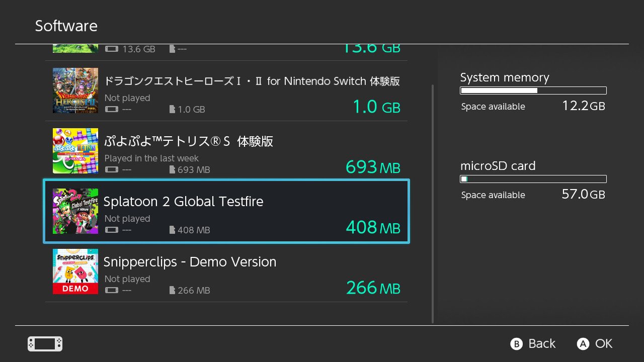
Task: Click the microSD card icon beside 408 MB
Action: click(x=173, y=230)
